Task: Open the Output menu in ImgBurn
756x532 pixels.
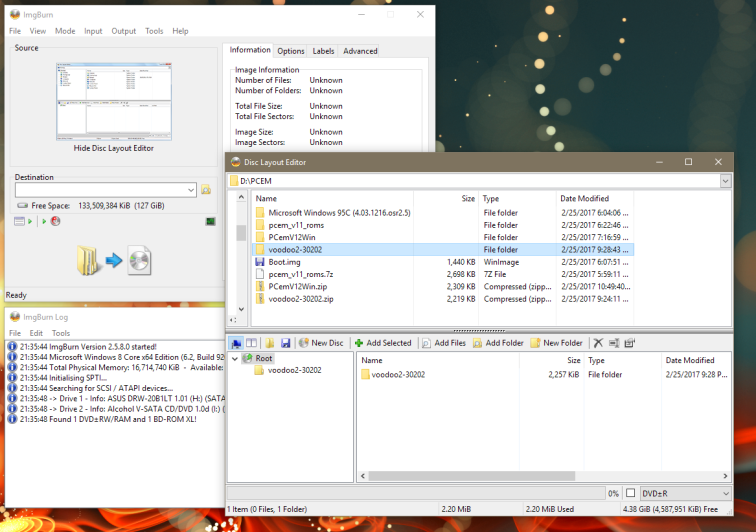Action: pyautogui.click(x=124, y=31)
